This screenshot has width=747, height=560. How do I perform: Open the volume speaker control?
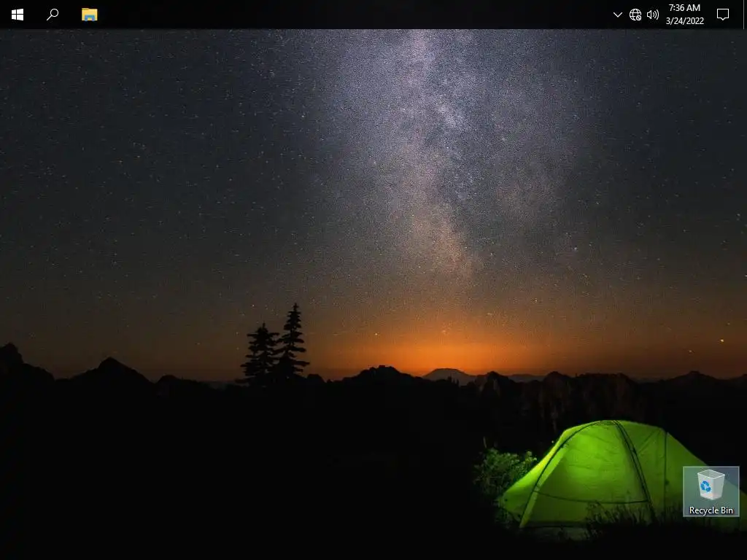click(x=653, y=15)
